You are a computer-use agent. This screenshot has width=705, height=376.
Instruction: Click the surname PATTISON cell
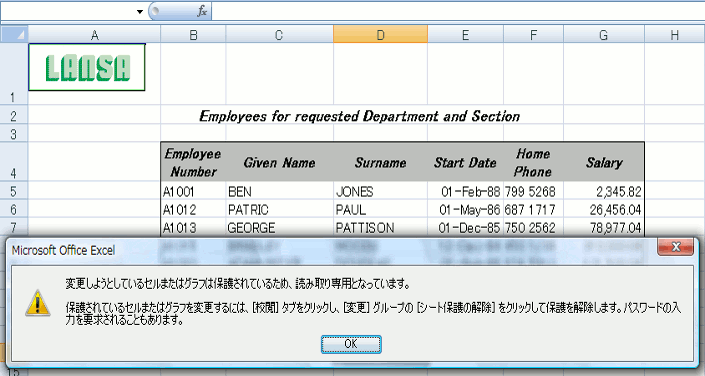[x=380, y=228]
